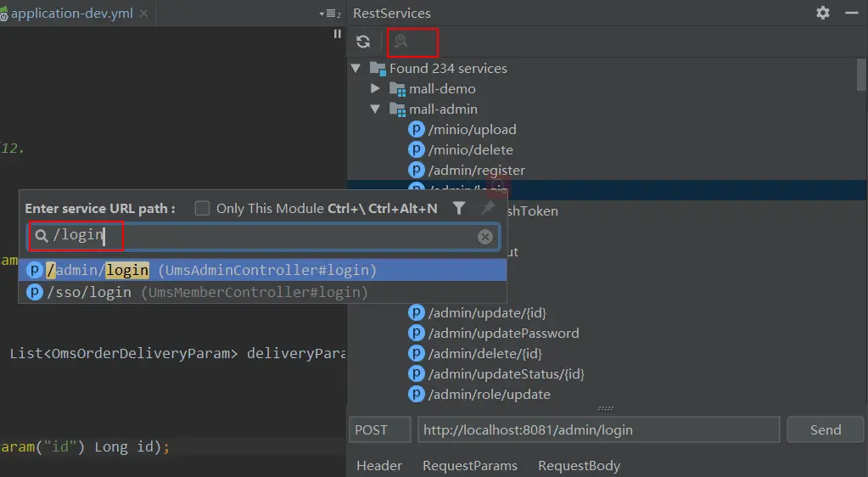Switch to RequestParams tab

point(470,466)
